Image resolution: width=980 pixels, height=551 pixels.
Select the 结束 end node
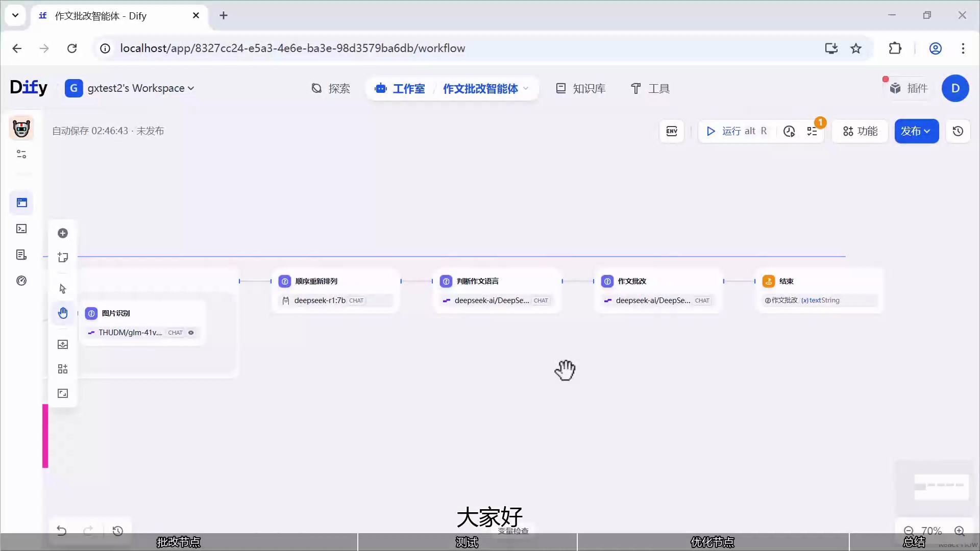tap(820, 290)
